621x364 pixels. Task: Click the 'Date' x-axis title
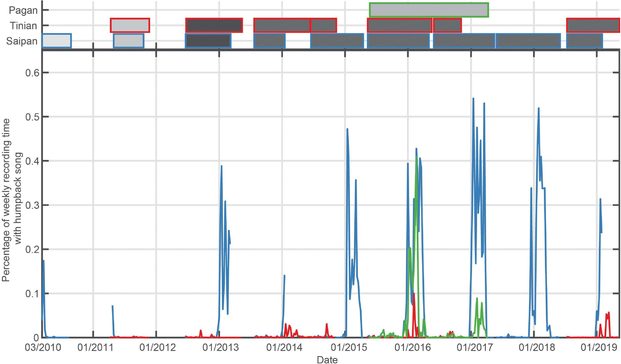(x=327, y=360)
